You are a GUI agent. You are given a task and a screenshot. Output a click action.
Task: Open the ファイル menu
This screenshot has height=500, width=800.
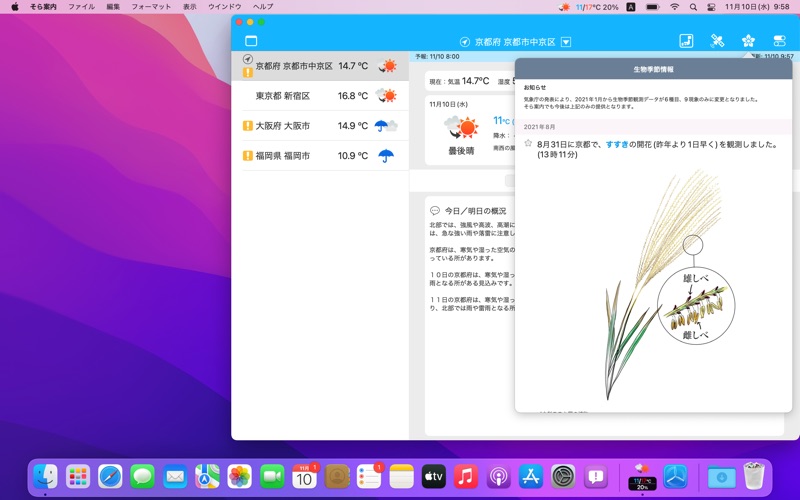81,7
